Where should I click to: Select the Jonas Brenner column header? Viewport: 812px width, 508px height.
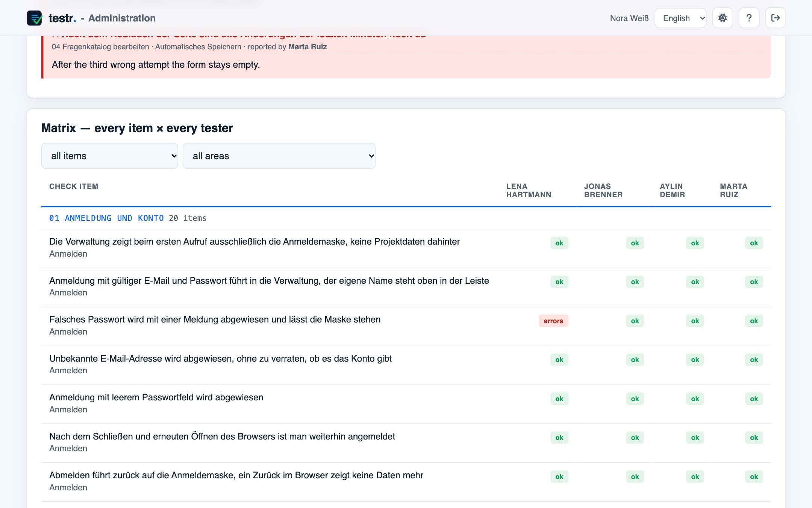pos(603,190)
